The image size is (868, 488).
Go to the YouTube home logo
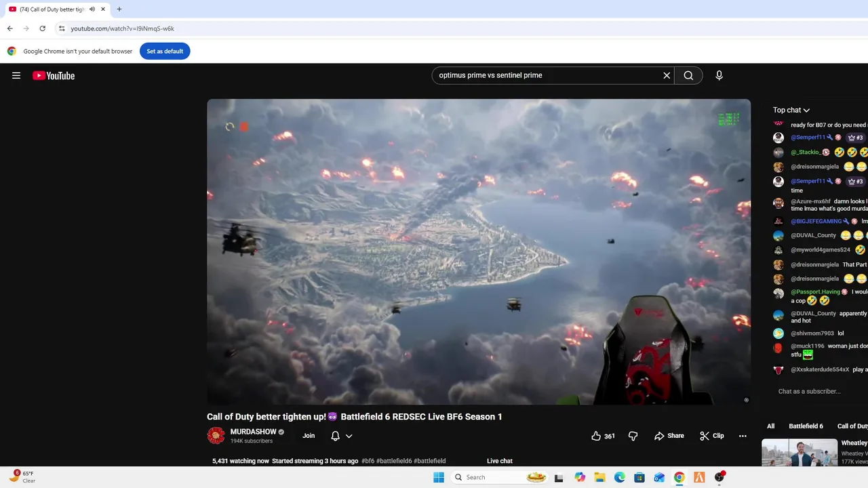coord(54,75)
